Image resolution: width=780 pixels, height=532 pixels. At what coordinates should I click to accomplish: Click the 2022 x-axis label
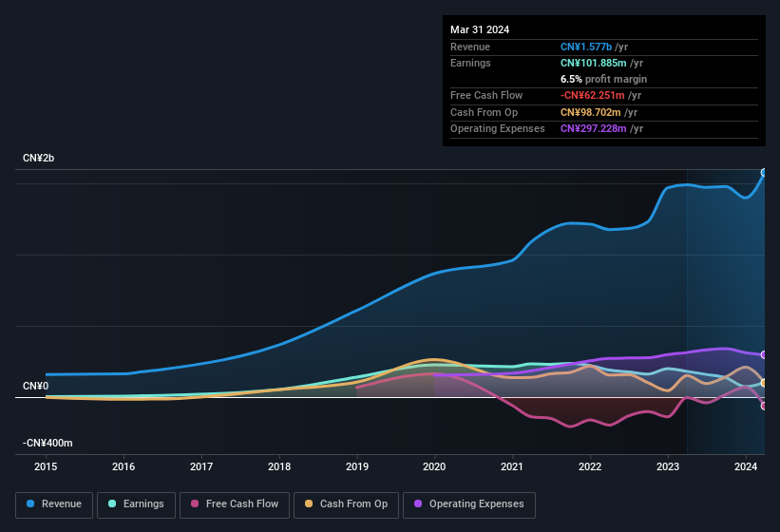590,466
